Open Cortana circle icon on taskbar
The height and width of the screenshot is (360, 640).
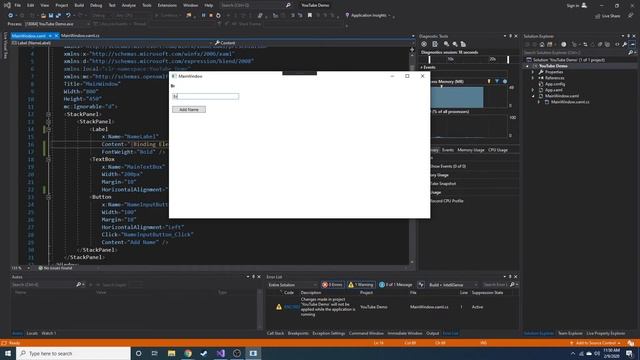[138, 353]
